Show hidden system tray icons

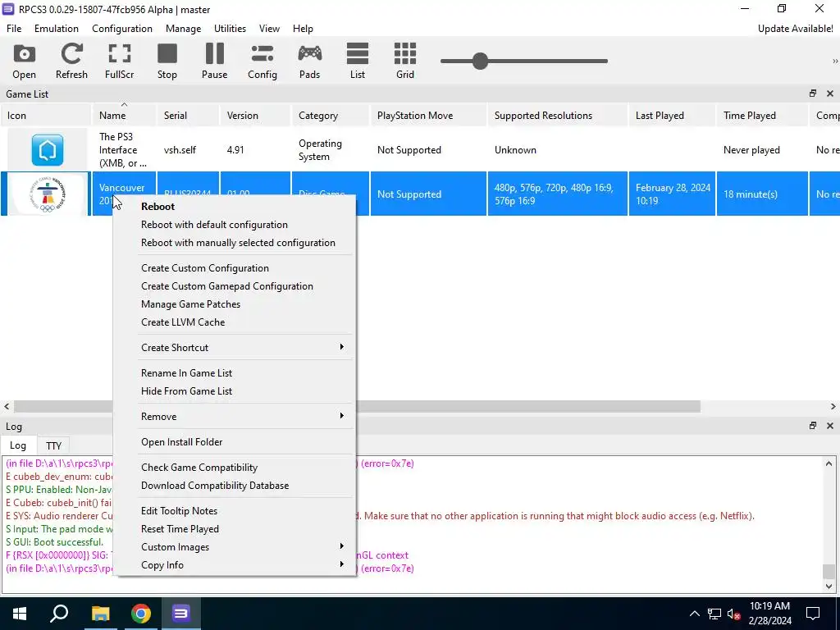click(x=694, y=614)
